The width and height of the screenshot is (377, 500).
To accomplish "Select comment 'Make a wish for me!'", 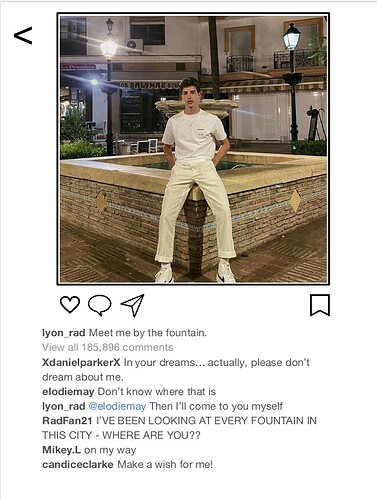I will coord(165,464).
